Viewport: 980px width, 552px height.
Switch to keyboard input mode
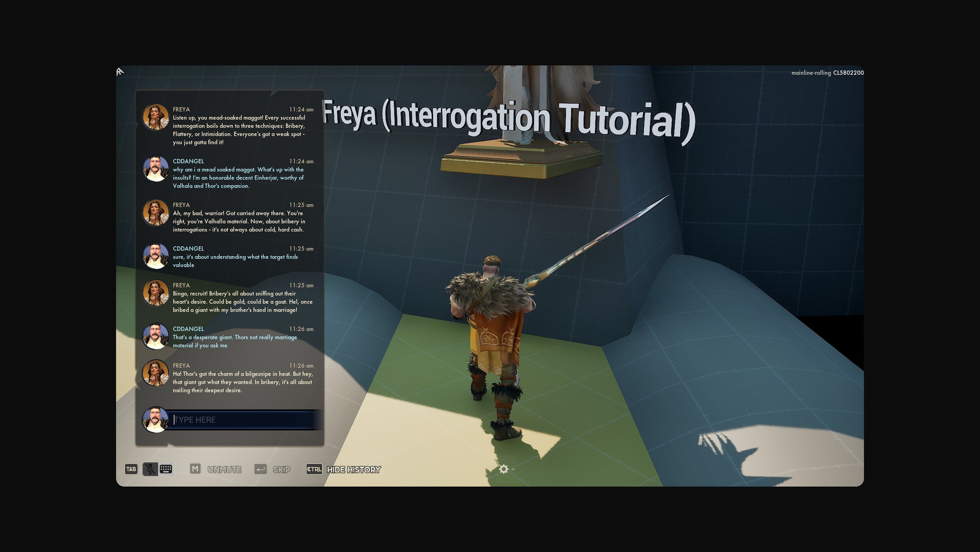[x=166, y=469]
